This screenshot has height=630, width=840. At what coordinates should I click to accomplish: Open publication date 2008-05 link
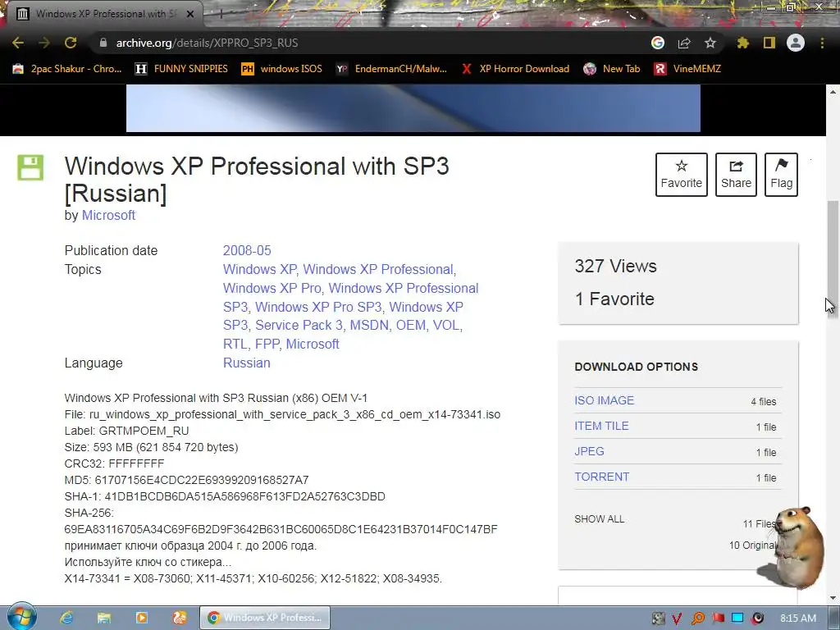click(247, 251)
